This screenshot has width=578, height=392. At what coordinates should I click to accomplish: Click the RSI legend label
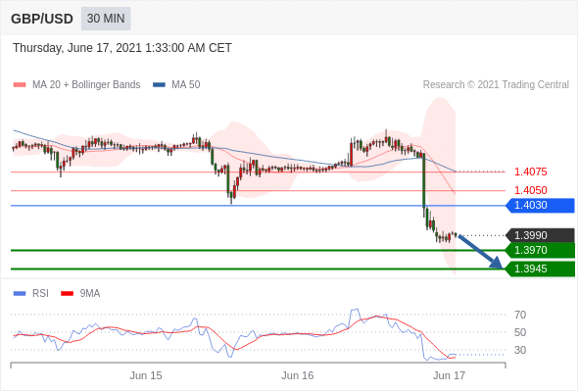click(40, 294)
